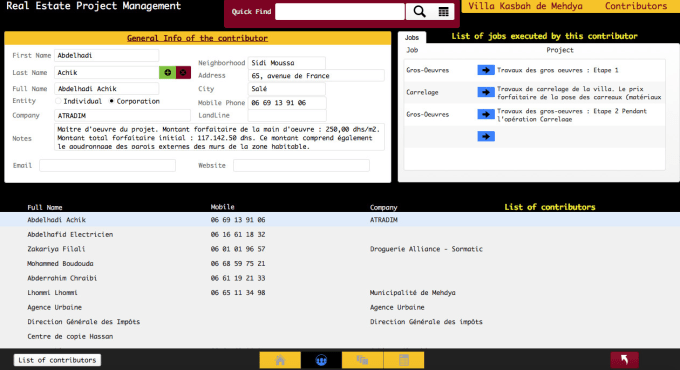Click the Gros-Oeuvres job in first row
This screenshot has height=370, width=680.
(428, 70)
